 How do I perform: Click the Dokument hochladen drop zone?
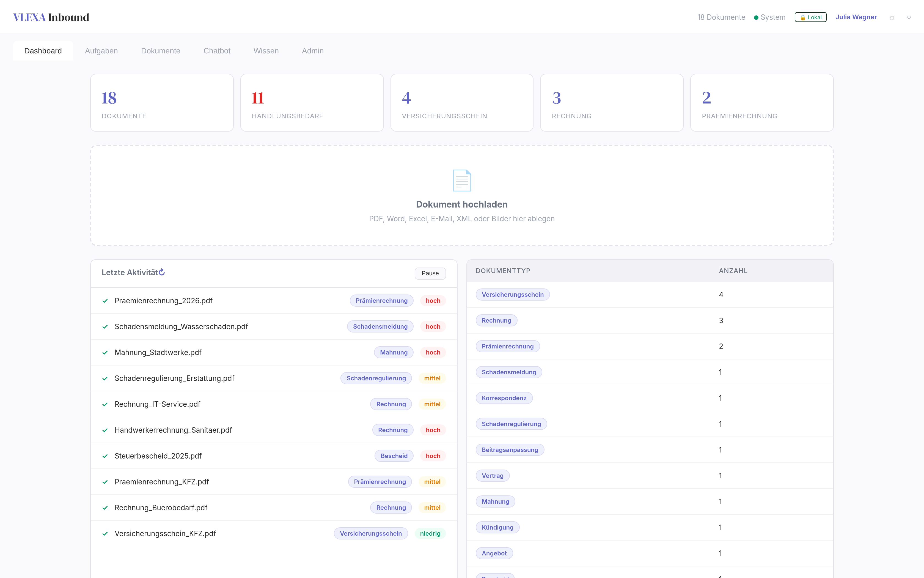tap(462, 195)
